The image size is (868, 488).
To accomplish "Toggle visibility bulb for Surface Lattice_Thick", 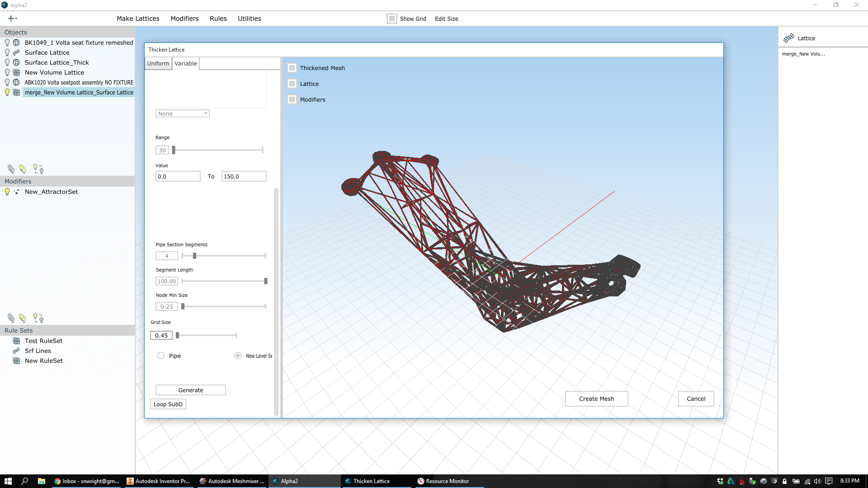I will click(x=7, y=62).
